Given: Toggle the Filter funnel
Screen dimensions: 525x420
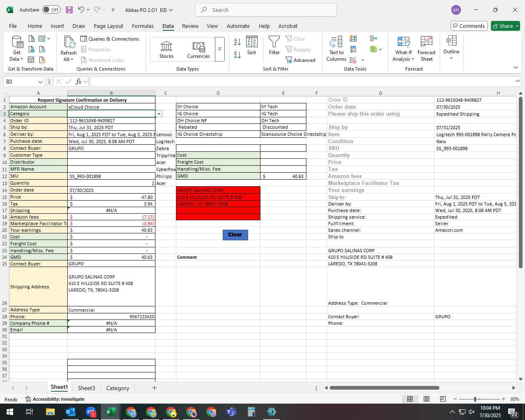Looking at the screenshot, I should click(x=274, y=46).
